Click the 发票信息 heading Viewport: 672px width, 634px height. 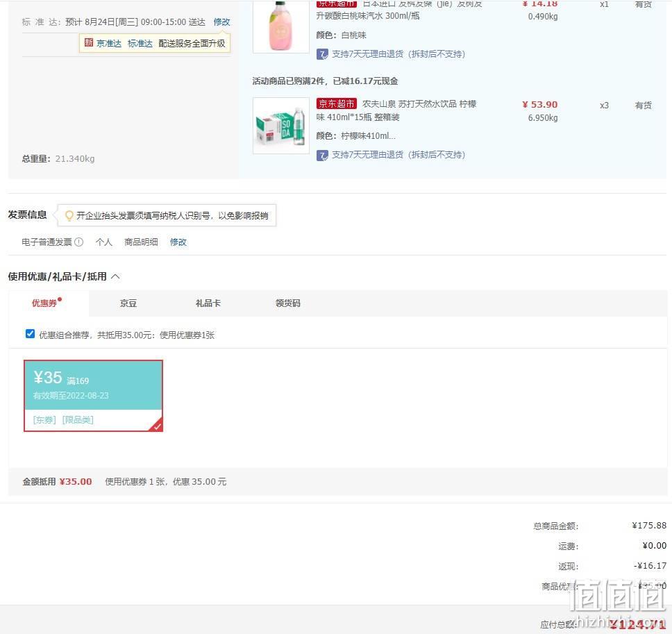(x=27, y=215)
